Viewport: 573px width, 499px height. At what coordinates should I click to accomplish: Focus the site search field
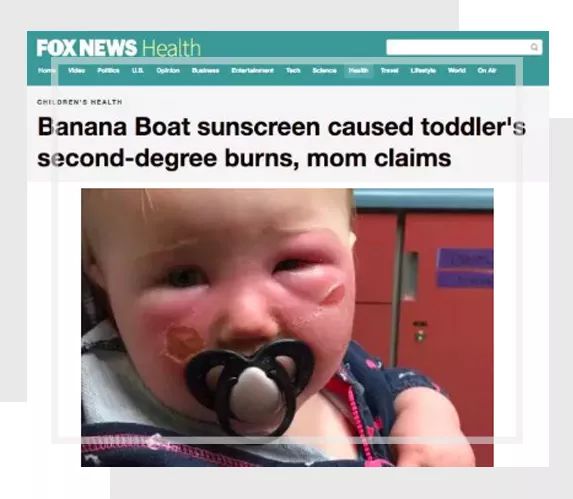coord(464,47)
